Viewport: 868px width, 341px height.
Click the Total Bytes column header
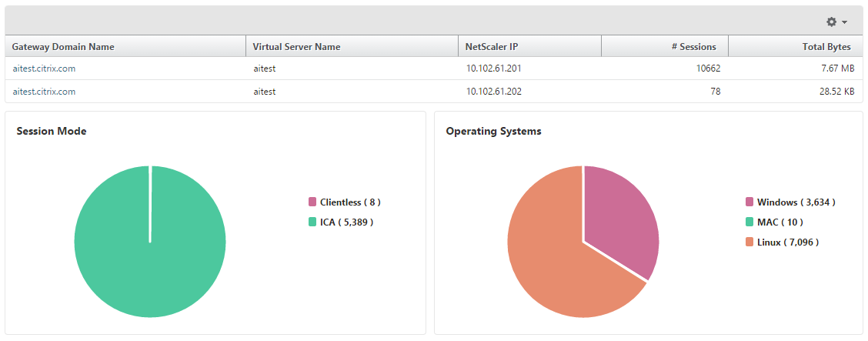point(826,47)
